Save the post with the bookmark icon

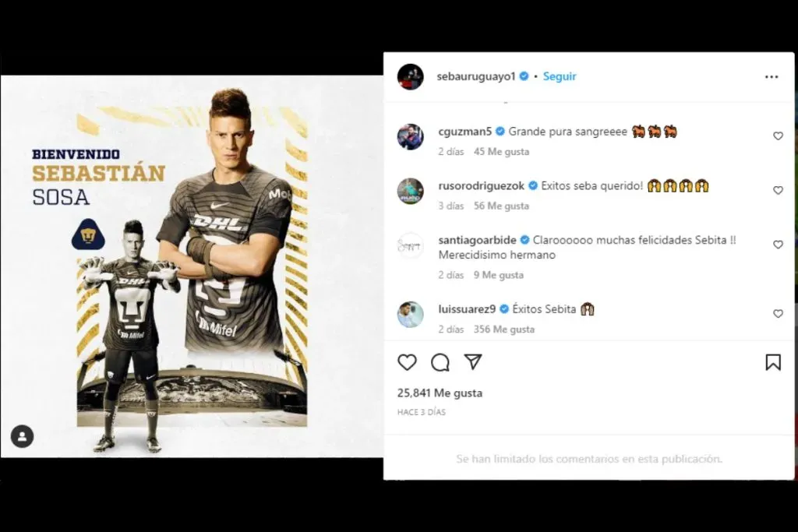[x=773, y=363]
